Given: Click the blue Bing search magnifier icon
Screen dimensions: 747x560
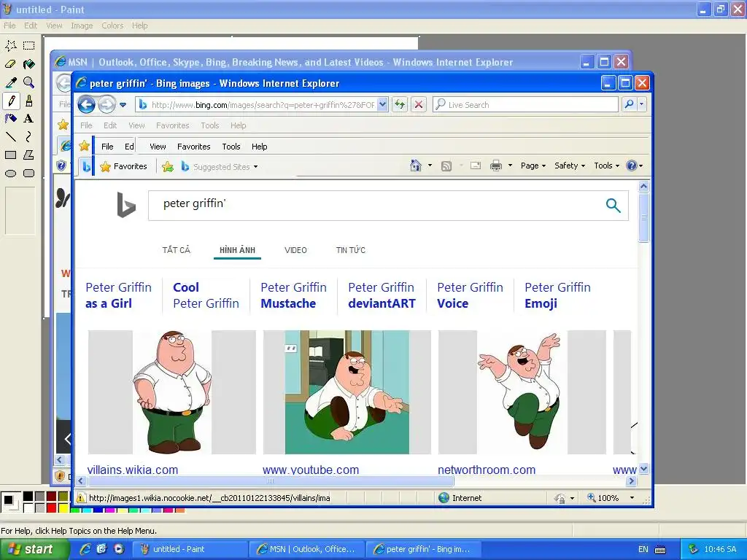Looking at the screenshot, I should point(613,205).
